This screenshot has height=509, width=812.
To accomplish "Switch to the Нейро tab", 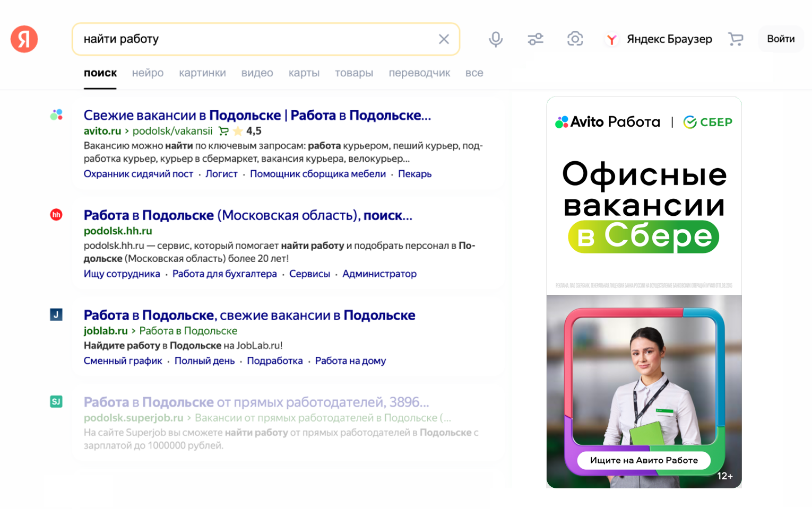I will tap(148, 73).
